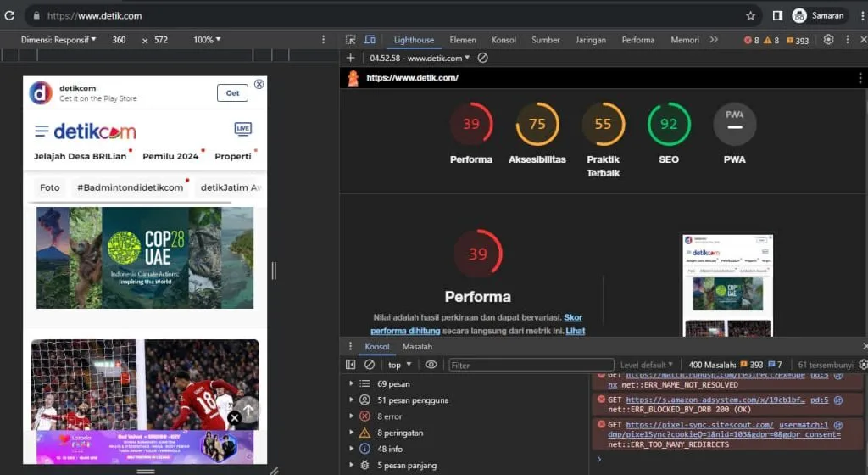Screen dimensions: 868x475
Task: Clear the console with the ban icon
Action: click(370, 364)
